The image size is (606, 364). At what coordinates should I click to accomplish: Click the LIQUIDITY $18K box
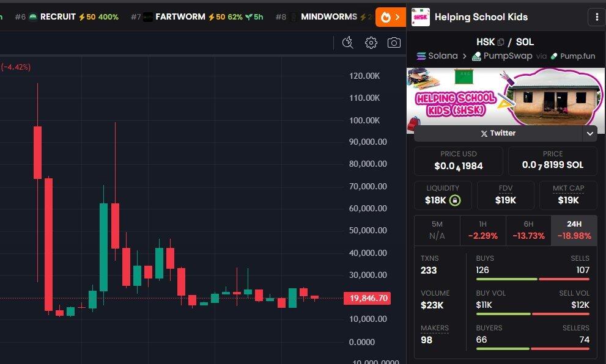point(443,195)
